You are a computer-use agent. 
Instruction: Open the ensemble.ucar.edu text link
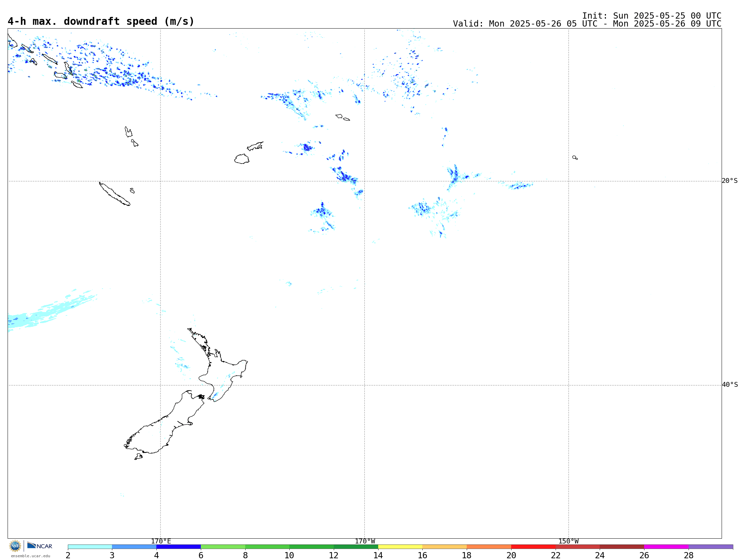pos(30,556)
